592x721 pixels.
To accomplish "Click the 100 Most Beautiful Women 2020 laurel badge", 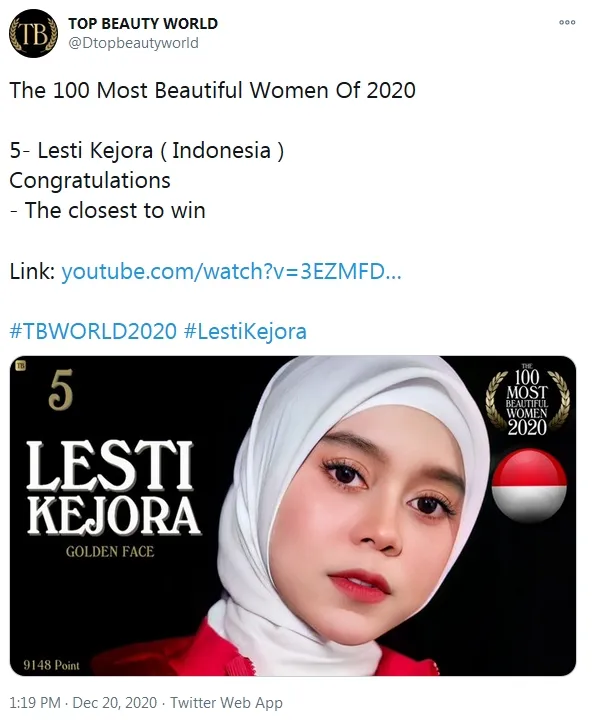I will (x=528, y=399).
